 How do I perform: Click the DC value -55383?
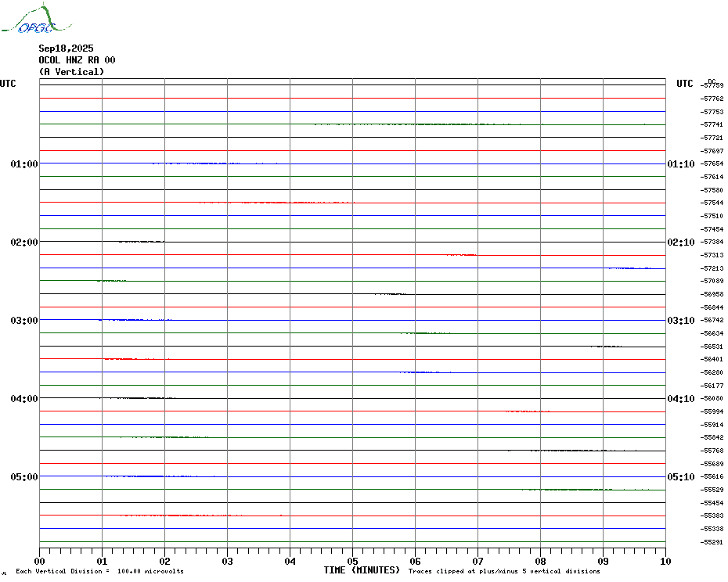tap(712, 516)
